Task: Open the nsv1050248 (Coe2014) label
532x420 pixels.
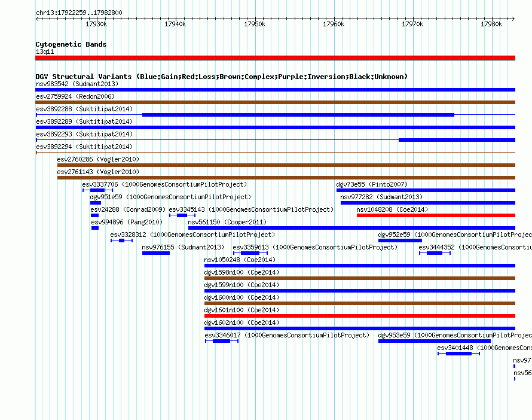Action: (240, 260)
